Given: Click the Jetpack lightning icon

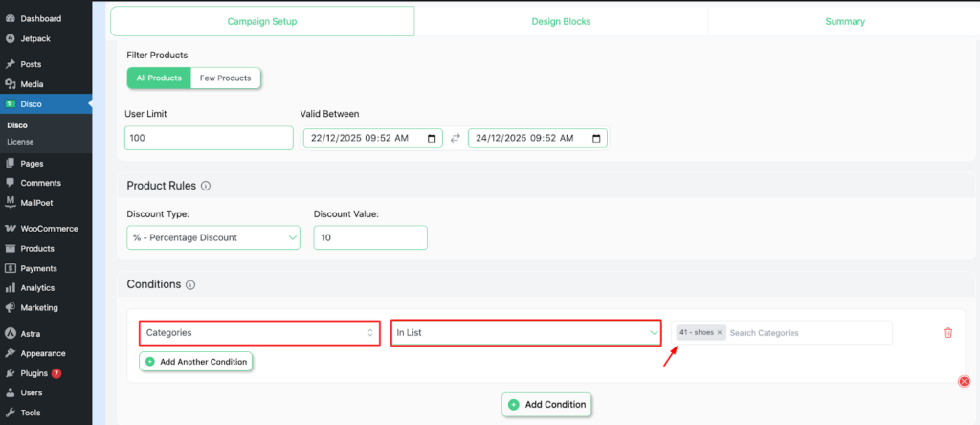Looking at the screenshot, I should 10,38.
